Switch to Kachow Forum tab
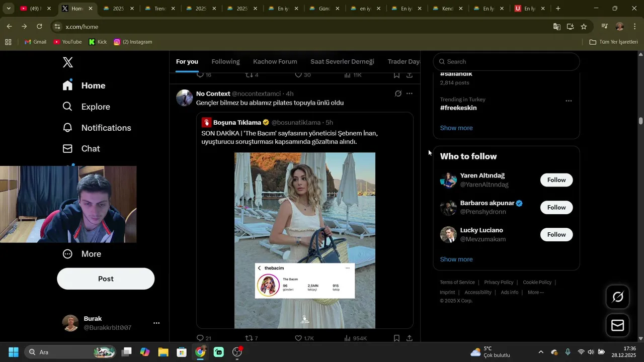 (275, 62)
